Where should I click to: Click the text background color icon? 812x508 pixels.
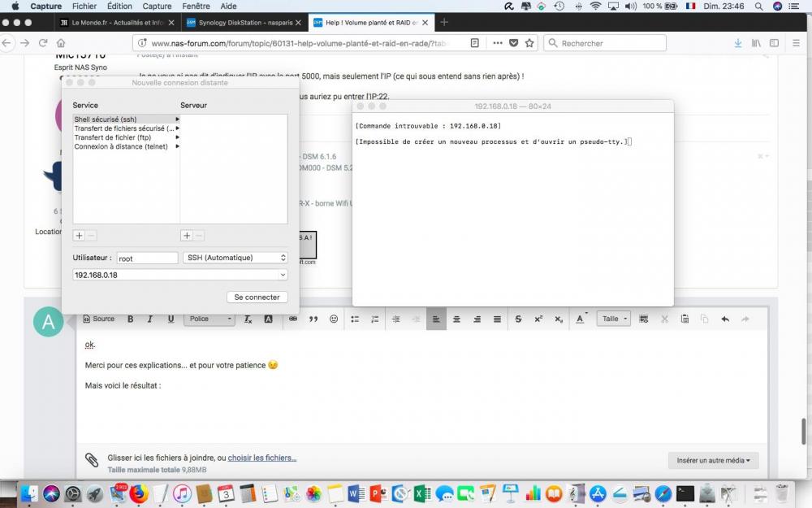268,319
